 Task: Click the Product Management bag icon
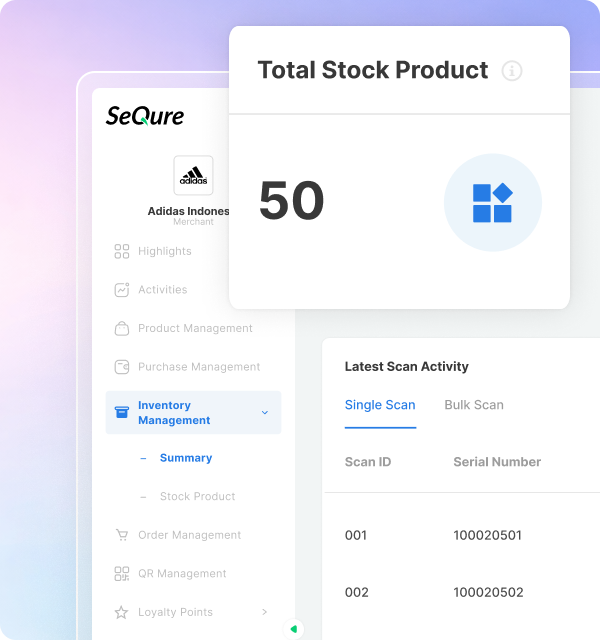point(122,328)
